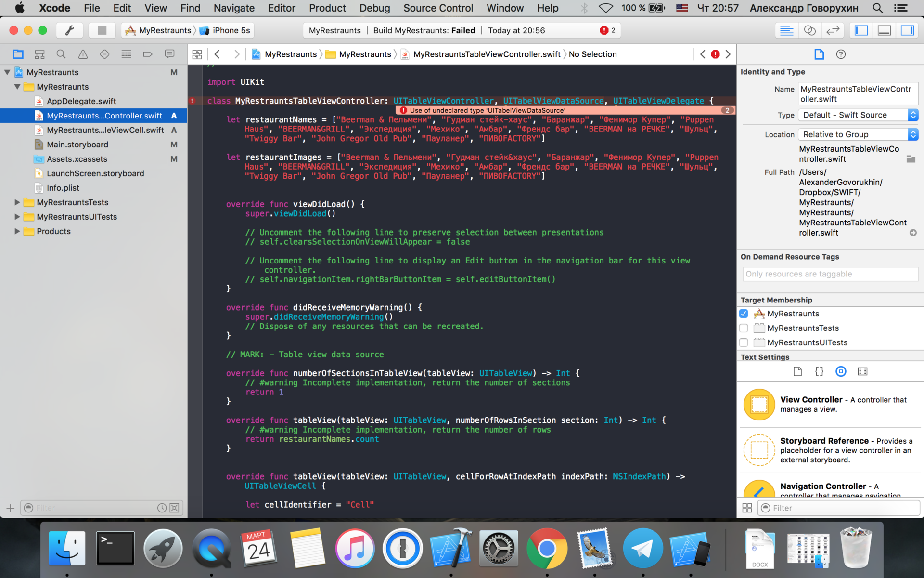This screenshot has height=578, width=924.
Task: Open related items grid menu in jump bar
Action: point(197,54)
